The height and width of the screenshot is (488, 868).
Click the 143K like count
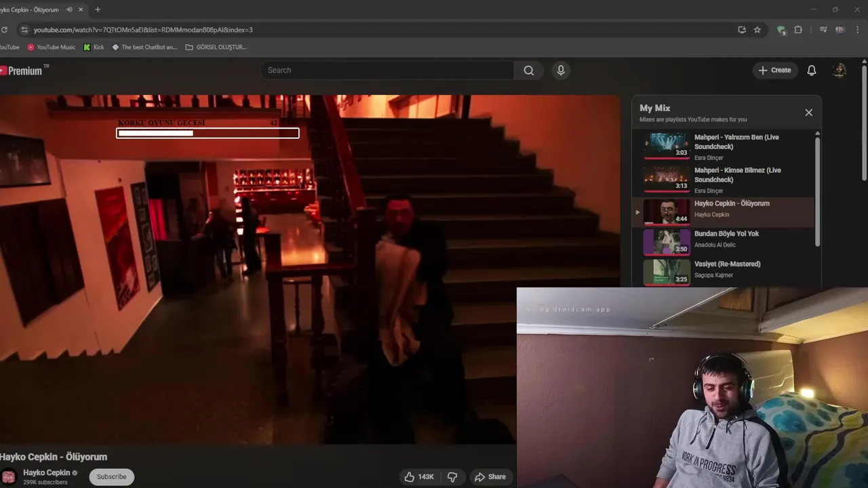pyautogui.click(x=426, y=477)
